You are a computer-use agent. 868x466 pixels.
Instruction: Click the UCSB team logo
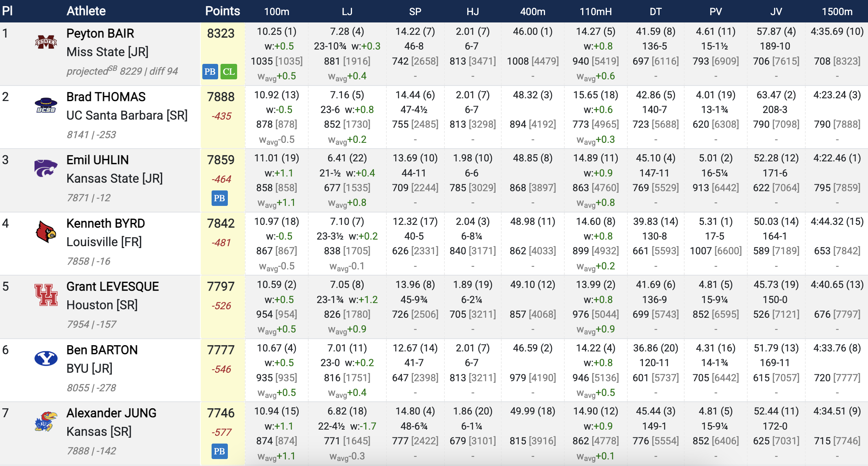(x=46, y=105)
